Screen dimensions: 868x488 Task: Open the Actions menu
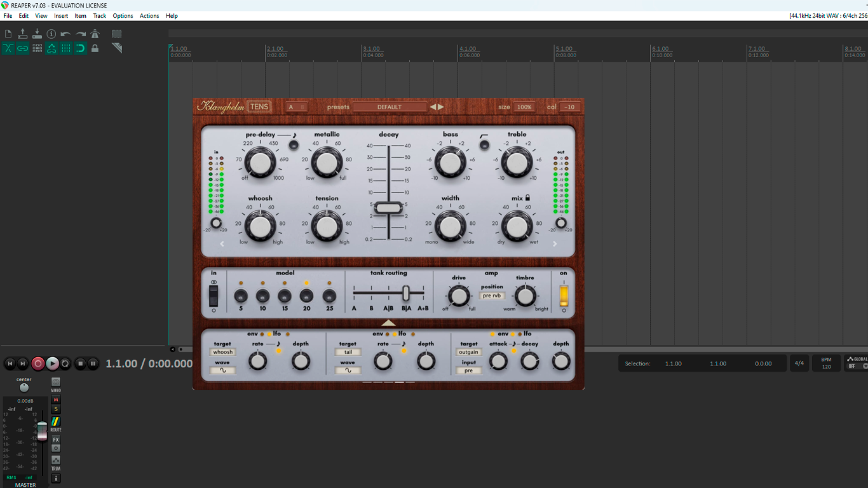[149, 16]
